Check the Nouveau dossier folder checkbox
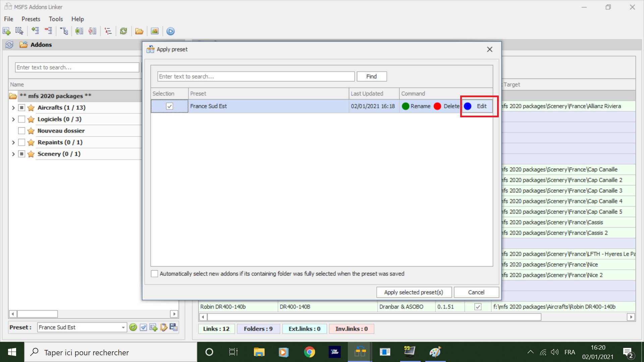 pos(21,131)
